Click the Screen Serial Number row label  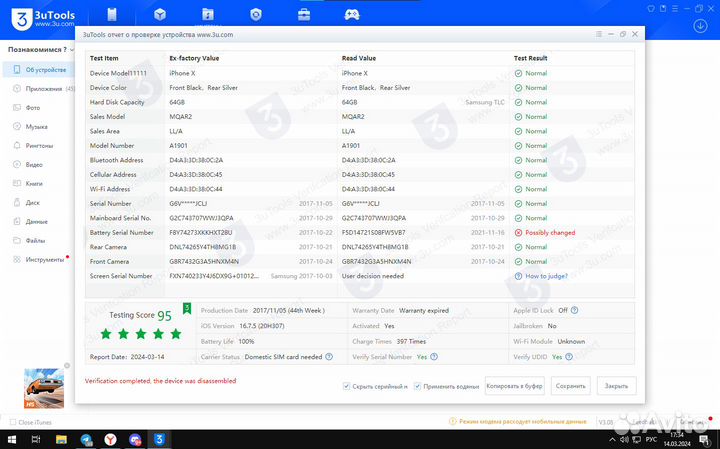click(x=121, y=276)
